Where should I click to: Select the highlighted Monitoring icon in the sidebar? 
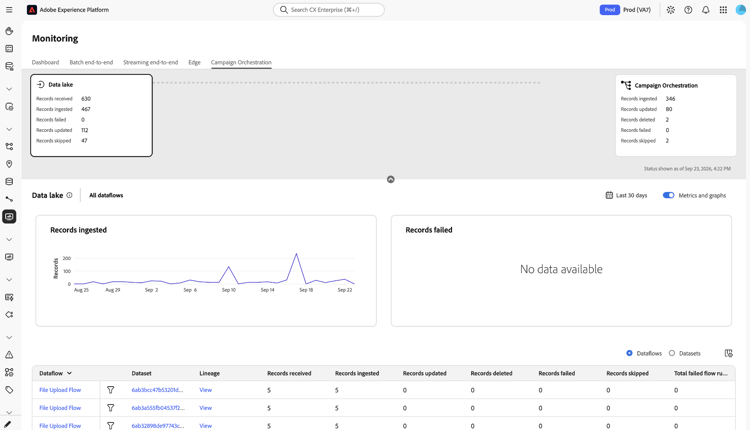[9, 217]
